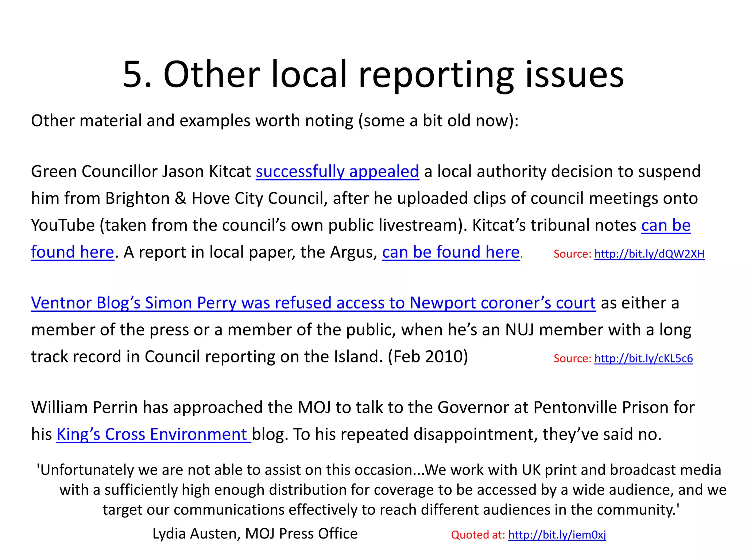The image size is (747, 560).
Task: Open the 'successfully appealed' hyperlink
Action: click(337, 171)
